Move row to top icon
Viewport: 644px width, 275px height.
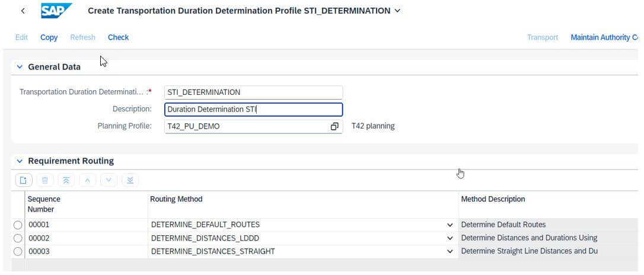[66, 180]
